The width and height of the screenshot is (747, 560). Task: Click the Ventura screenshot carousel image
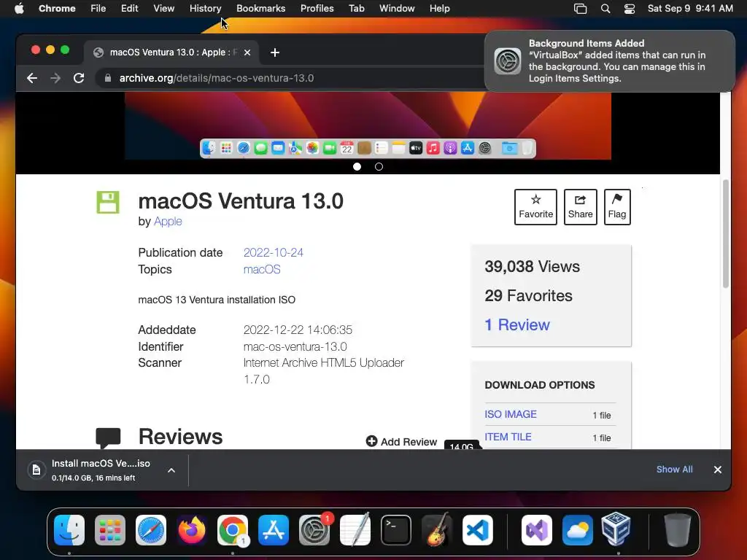pyautogui.click(x=368, y=125)
